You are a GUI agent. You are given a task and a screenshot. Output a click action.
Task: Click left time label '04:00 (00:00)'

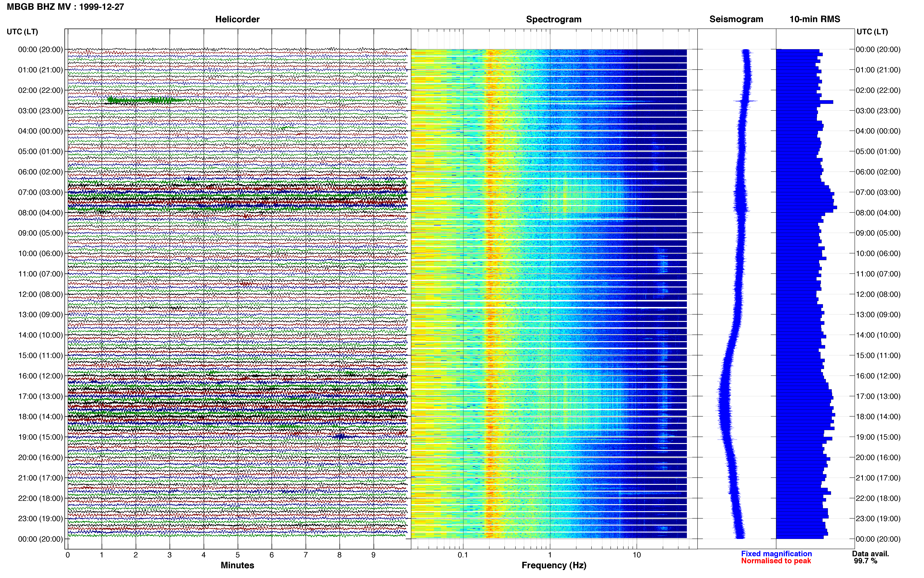[41, 131]
